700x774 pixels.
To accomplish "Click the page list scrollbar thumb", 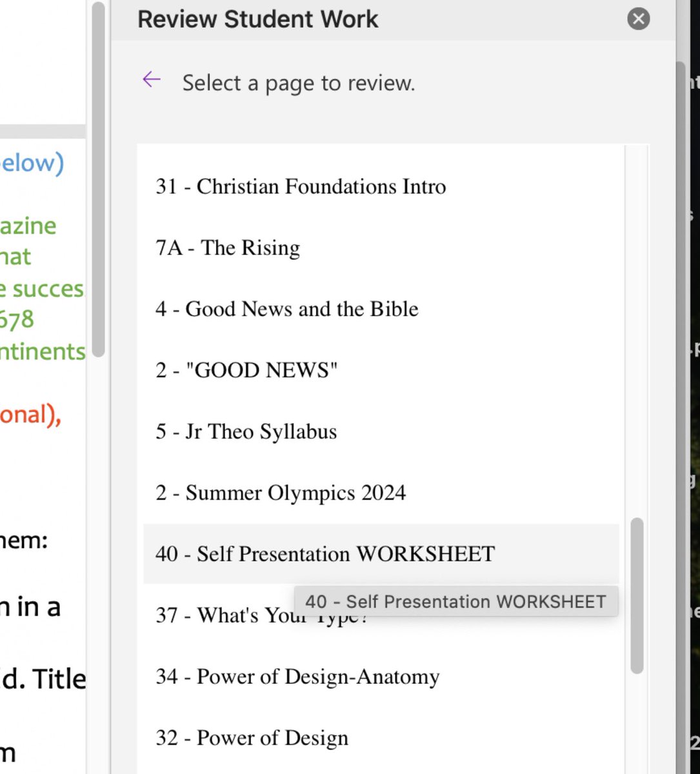I will [x=637, y=596].
